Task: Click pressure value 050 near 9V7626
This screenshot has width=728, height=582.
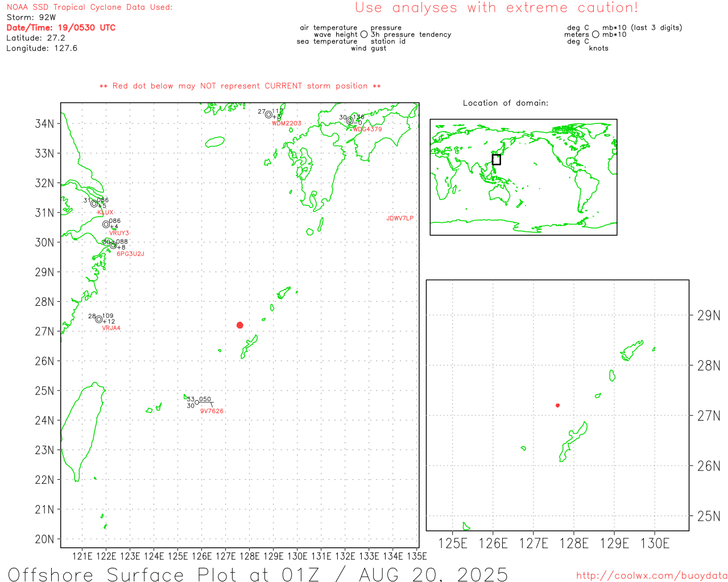Action: click(x=205, y=400)
